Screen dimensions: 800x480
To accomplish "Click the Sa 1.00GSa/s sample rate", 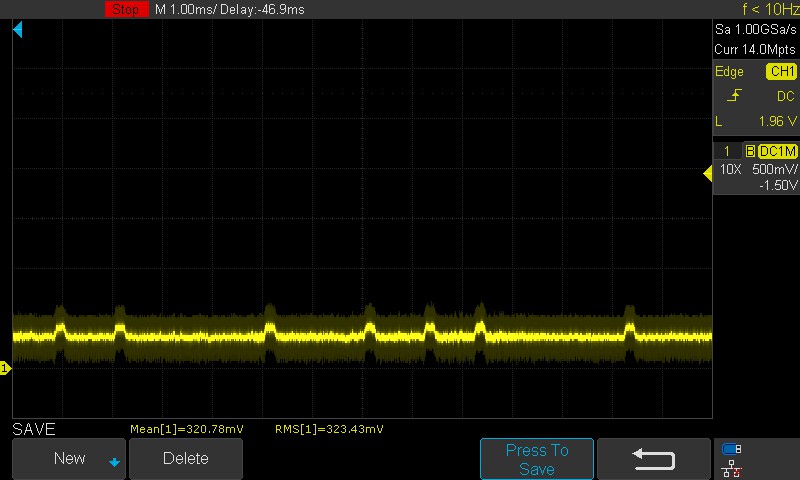I will 755,30.
